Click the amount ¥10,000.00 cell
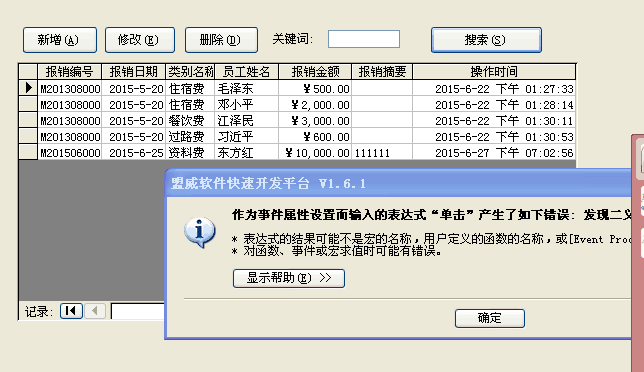Screen dimensions: 644x372 point(315,152)
